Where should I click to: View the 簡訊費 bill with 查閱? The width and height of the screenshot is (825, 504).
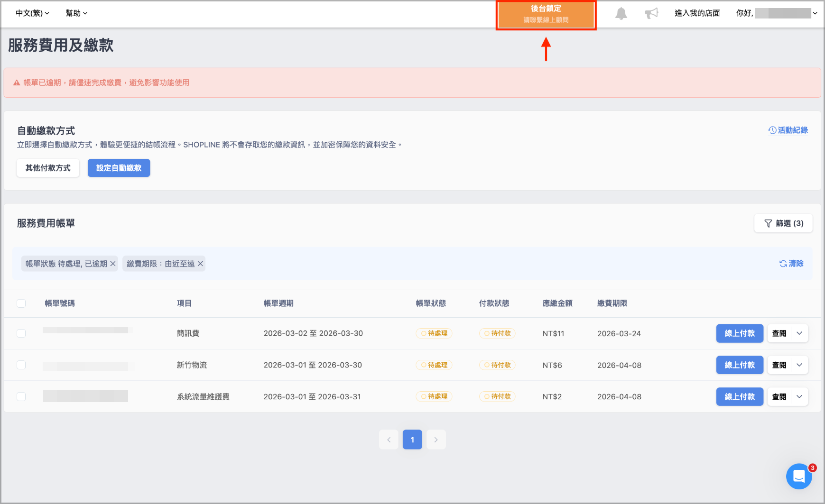779,333
